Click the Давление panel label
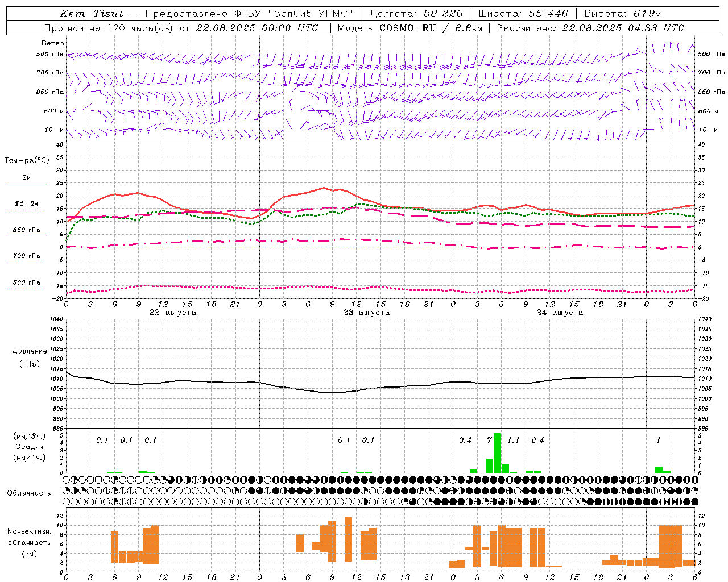The image size is (728, 582). coord(30,351)
